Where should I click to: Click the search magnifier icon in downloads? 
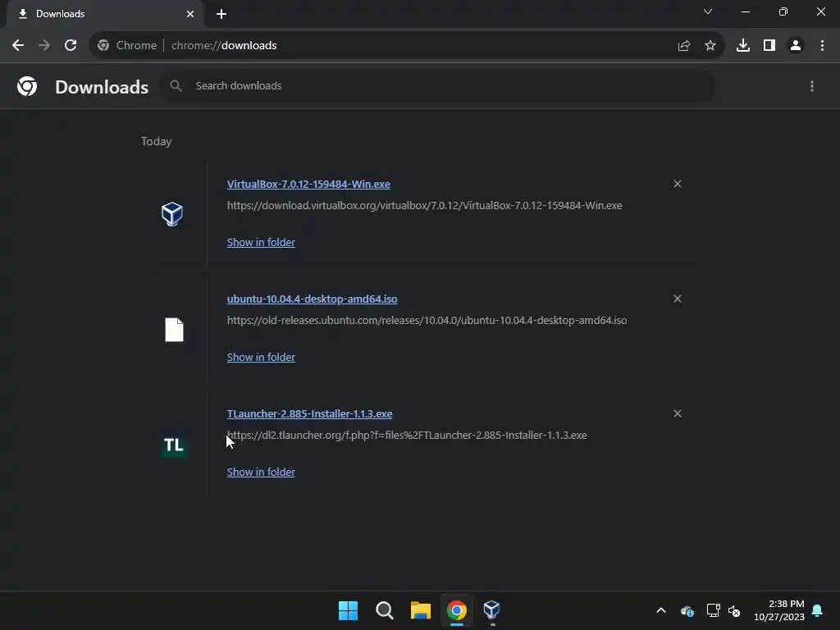[176, 85]
